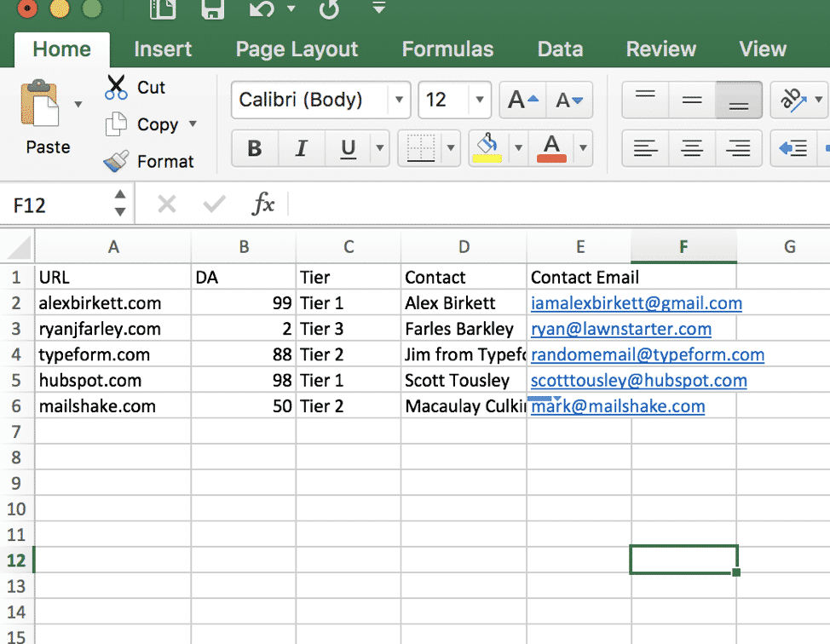Toggle Bold formatting

point(255,148)
